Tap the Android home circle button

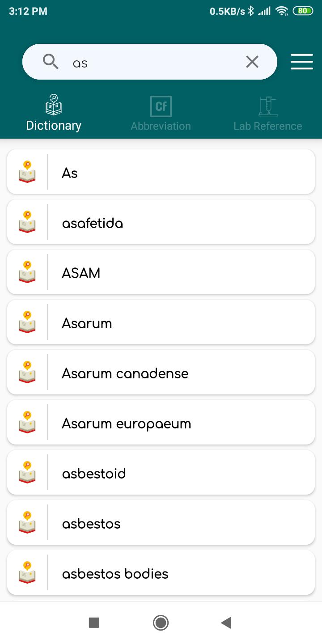pyautogui.click(x=161, y=623)
